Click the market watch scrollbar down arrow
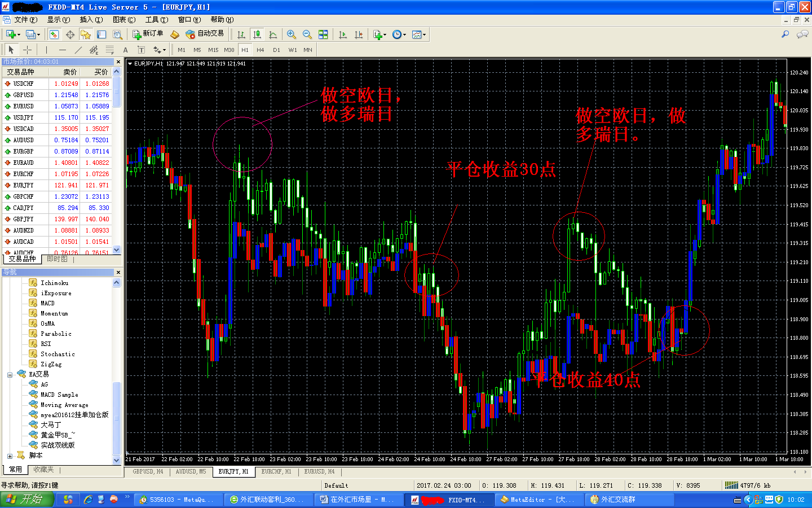Viewport: 812px width, 508px height. coord(117,249)
